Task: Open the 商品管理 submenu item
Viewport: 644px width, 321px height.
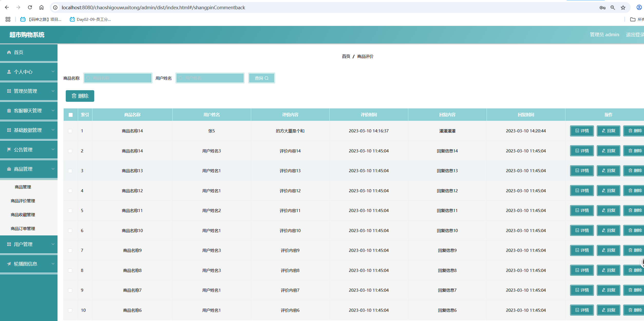Action: (x=23, y=187)
